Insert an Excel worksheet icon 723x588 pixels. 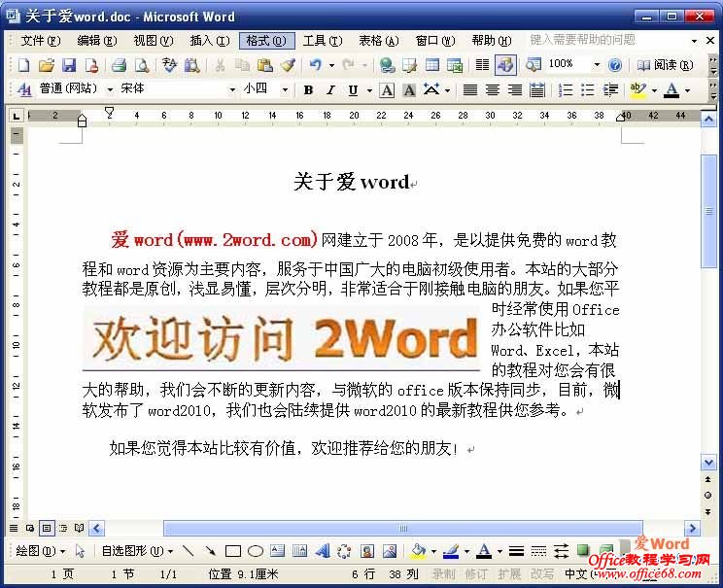tap(455, 65)
